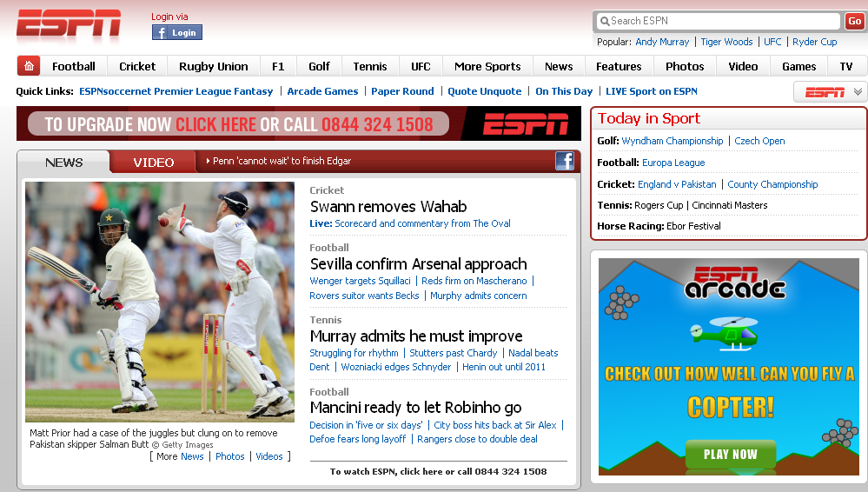Open the Stutters past Chardy link

(453, 353)
